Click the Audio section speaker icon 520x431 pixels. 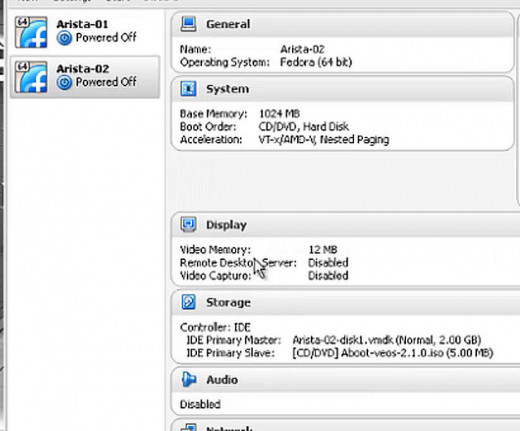tap(189, 379)
